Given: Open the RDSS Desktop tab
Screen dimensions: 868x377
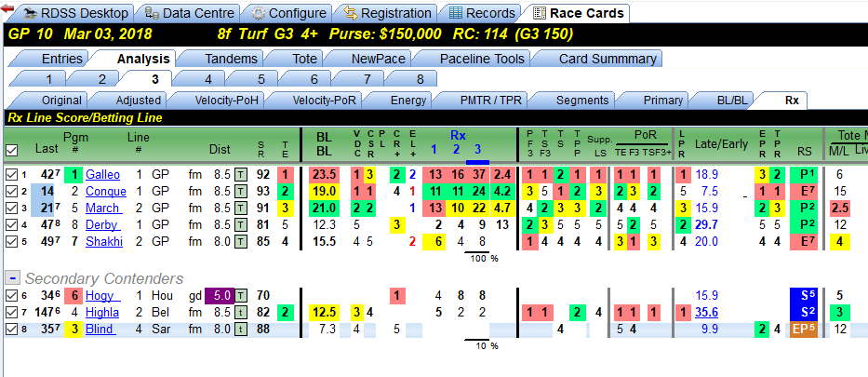Looking at the screenshot, I should 77,13.
